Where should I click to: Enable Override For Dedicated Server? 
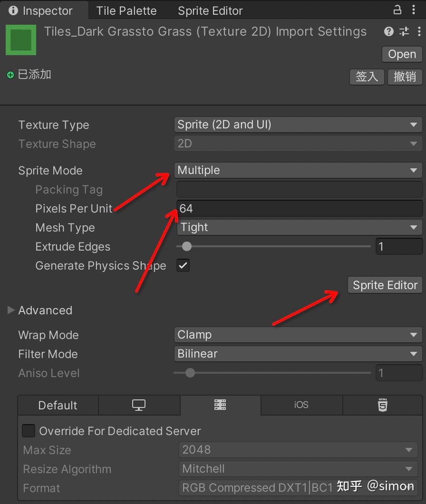[28, 431]
